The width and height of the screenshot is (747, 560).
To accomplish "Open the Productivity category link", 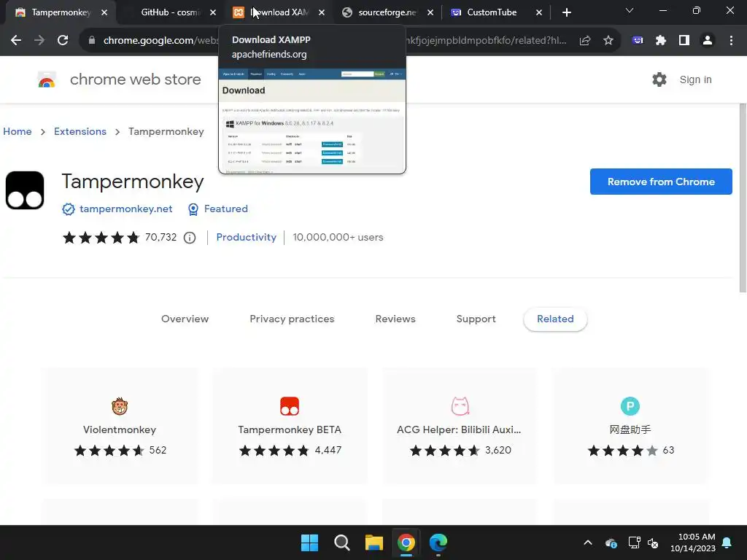I will coord(247,237).
